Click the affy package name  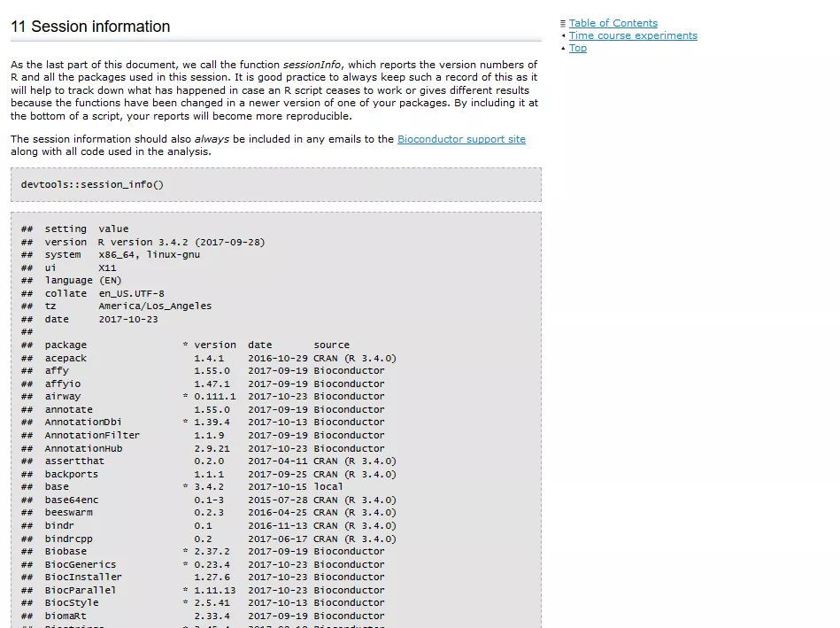tap(57, 370)
